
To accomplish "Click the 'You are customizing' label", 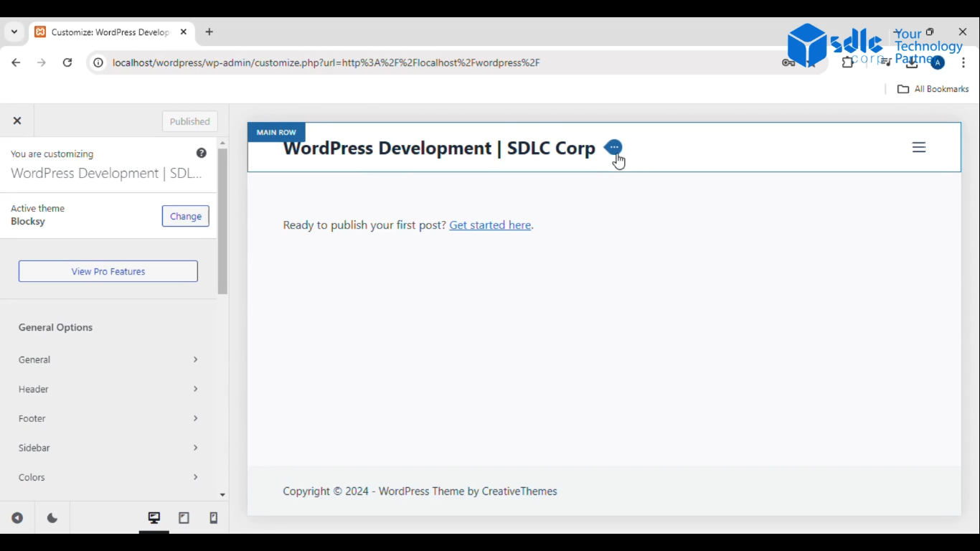I will point(52,154).
